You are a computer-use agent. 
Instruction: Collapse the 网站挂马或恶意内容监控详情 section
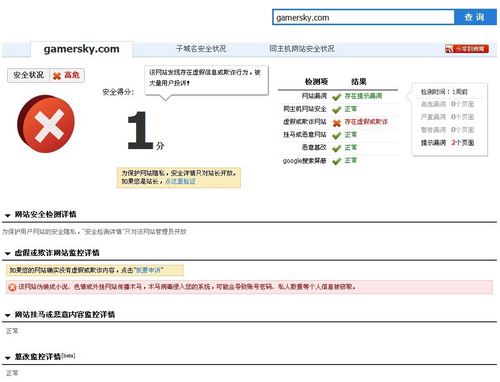(x=8, y=315)
